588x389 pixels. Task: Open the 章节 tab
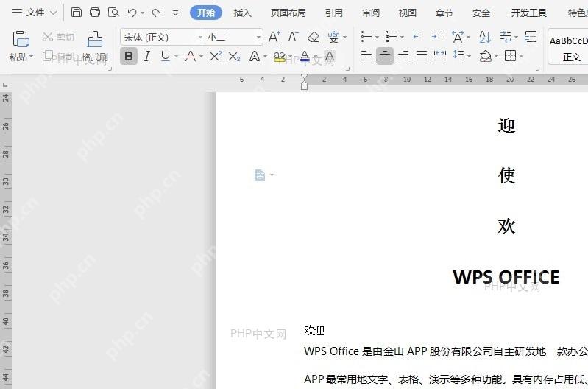444,13
